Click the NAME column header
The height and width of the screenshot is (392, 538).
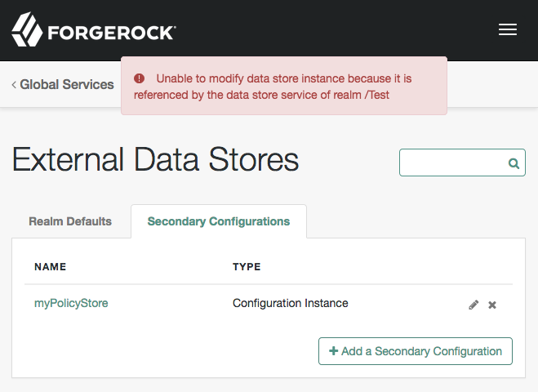click(50, 267)
